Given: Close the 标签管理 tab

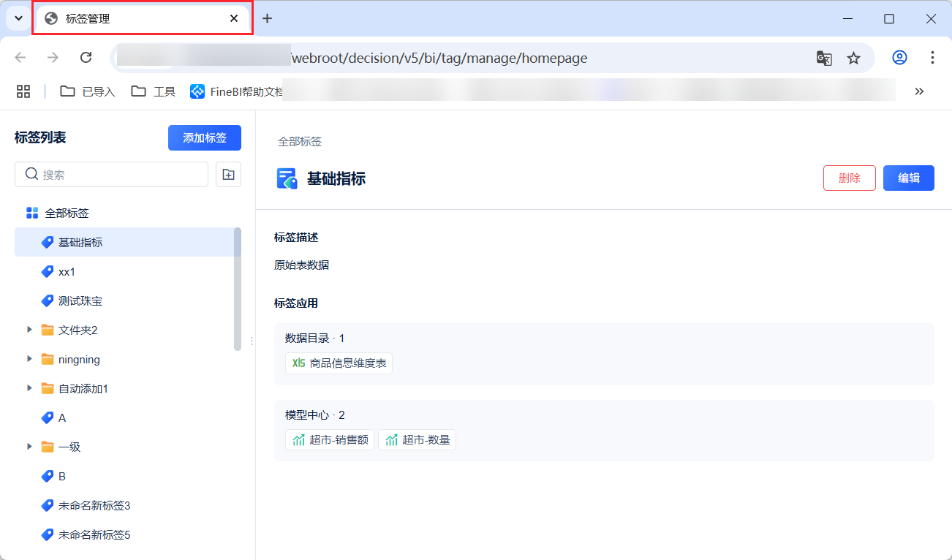Looking at the screenshot, I should coord(234,18).
